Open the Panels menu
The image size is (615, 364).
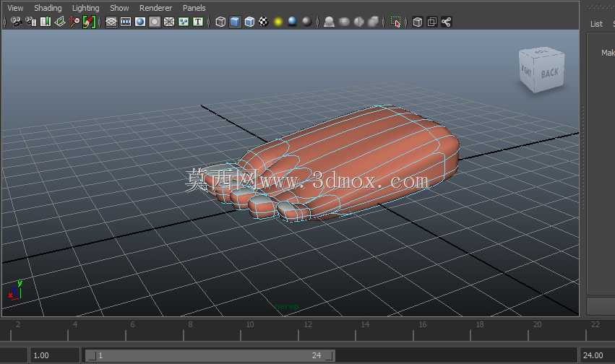(194, 8)
